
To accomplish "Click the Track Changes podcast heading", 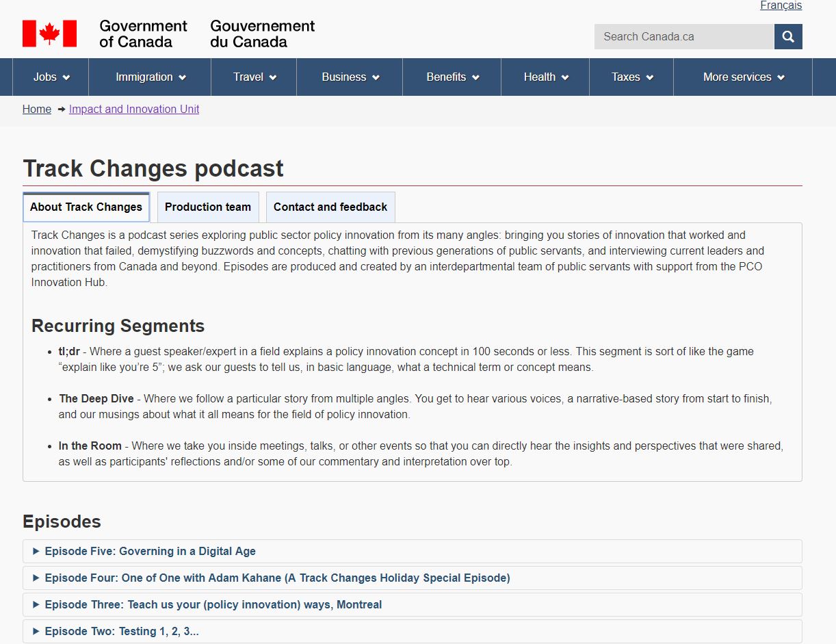I will (x=153, y=169).
